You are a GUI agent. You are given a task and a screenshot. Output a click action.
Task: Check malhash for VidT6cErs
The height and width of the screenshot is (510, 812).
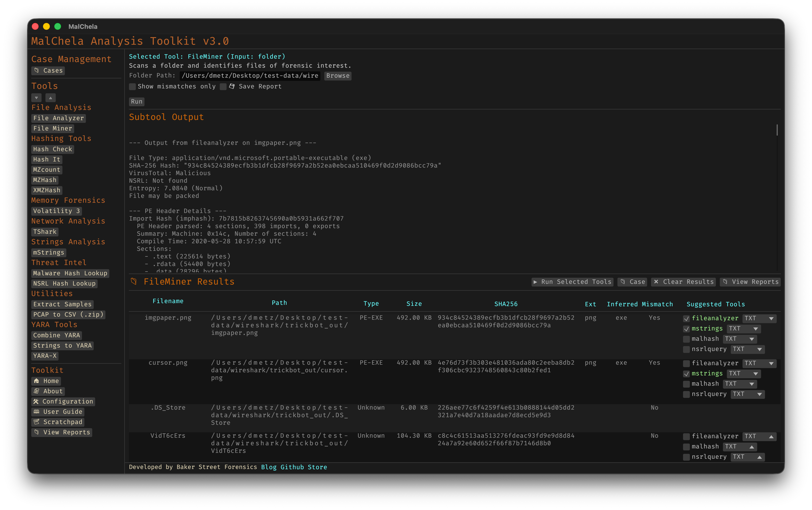pos(686,447)
